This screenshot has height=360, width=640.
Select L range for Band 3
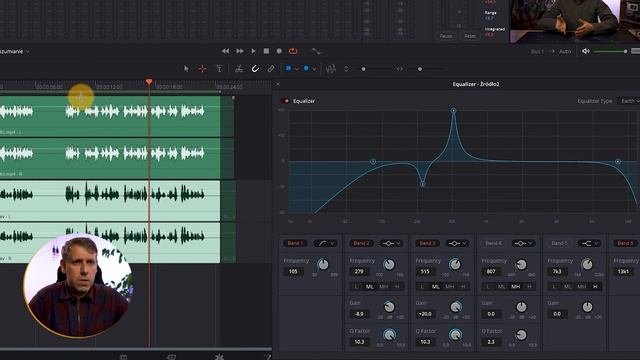422,287
